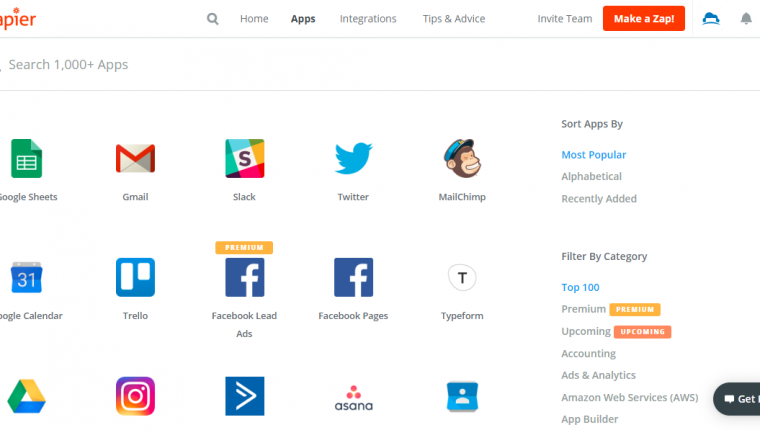Open the Asana app icon
Image resolution: width=760 pixels, height=430 pixels.
point(353,398)
